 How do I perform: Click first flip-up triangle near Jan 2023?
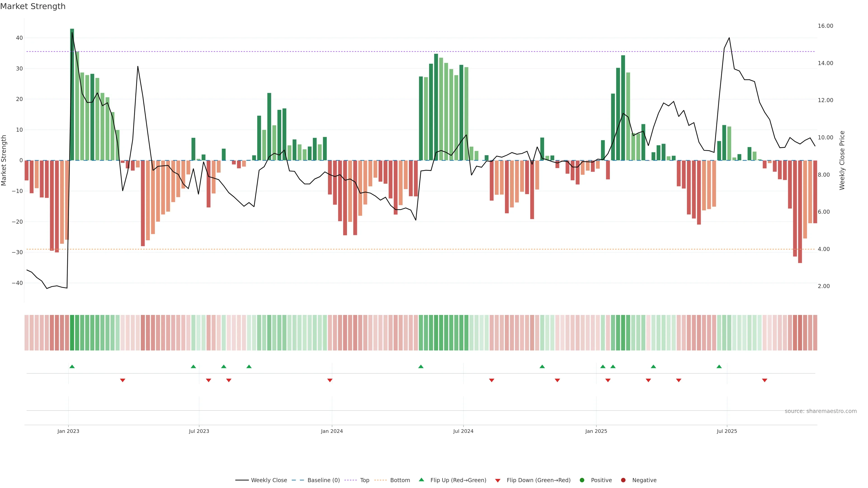pyautogui.click(x=72, y=366)
